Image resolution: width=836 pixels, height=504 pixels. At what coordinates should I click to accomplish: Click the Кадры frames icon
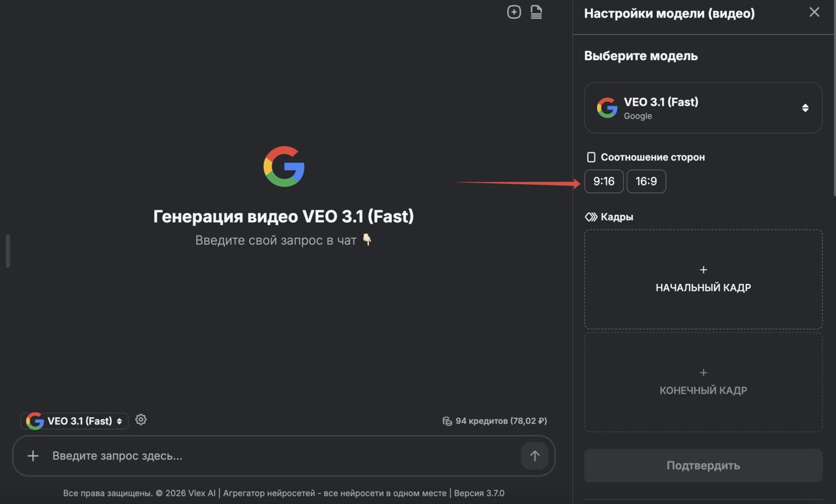point(591,217)
